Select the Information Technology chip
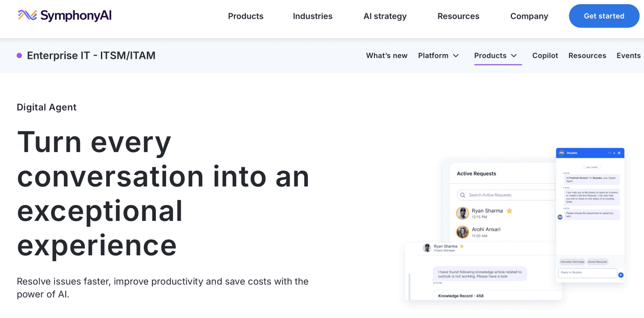Image resolution: width=644 pixels, height=318 pixels. (x=572, y=262)
